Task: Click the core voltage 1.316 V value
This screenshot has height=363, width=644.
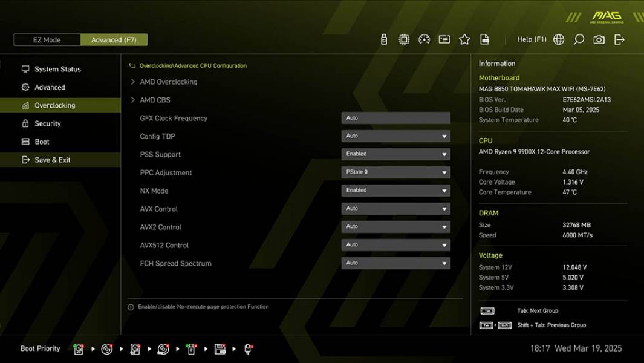Action: click(x=573, y=181)
